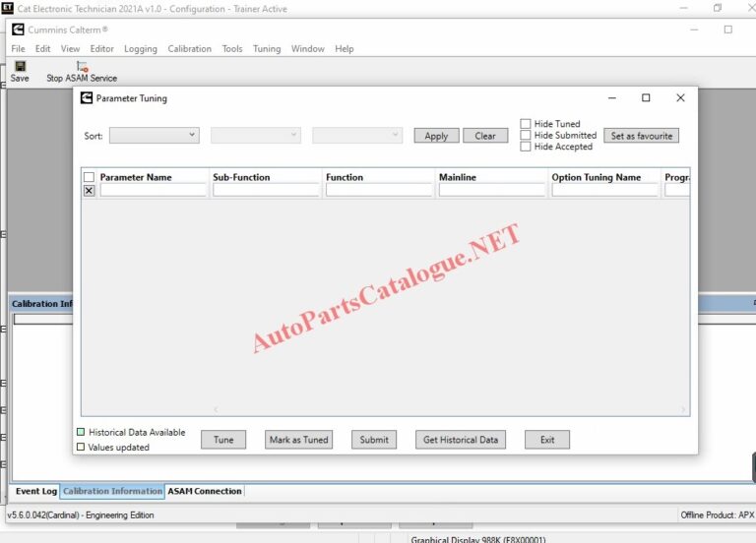Switch to the Event Log tab
Viewport: 756px width, 543px height.
point(36,491)
